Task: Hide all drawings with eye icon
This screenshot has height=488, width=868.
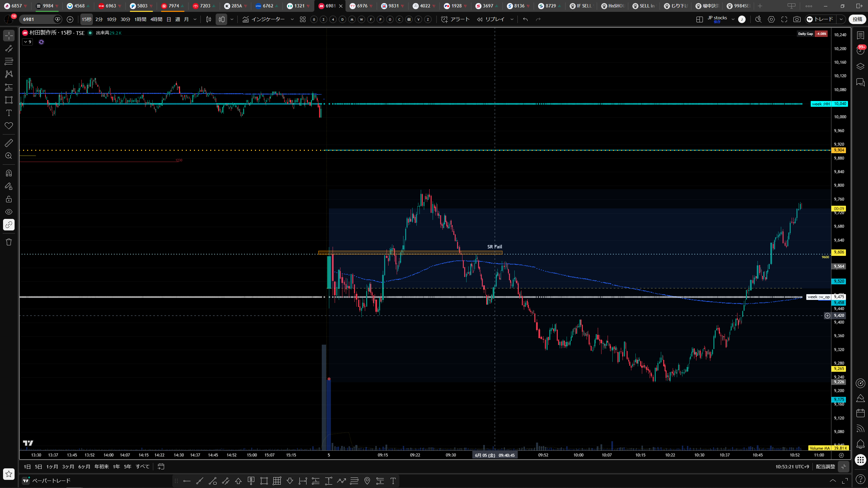Action: (x=9, y=212)
